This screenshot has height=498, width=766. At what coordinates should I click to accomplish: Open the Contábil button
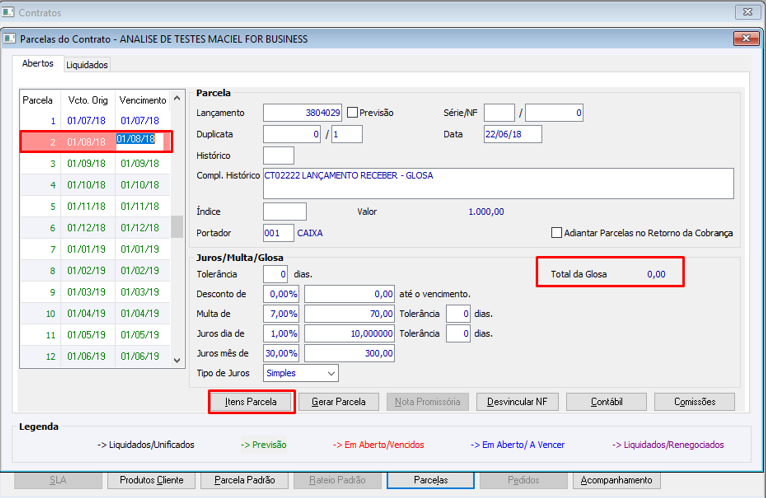coord(606,402)
